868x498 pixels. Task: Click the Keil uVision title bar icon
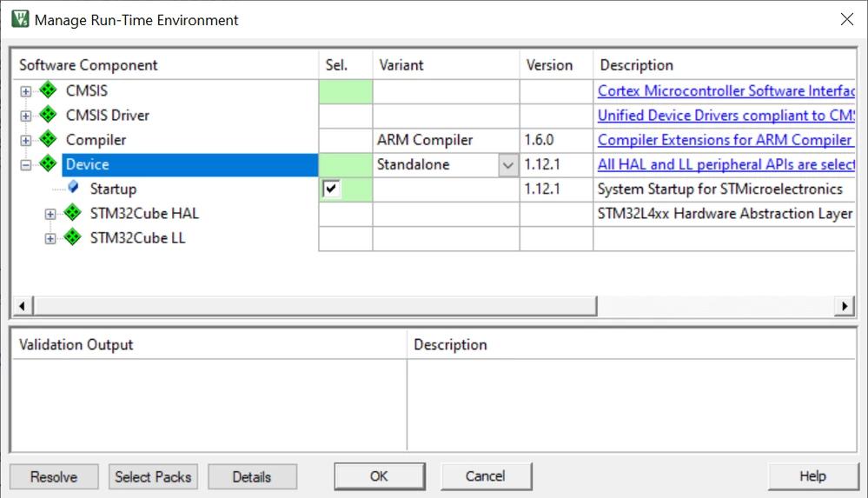point(21,19)
